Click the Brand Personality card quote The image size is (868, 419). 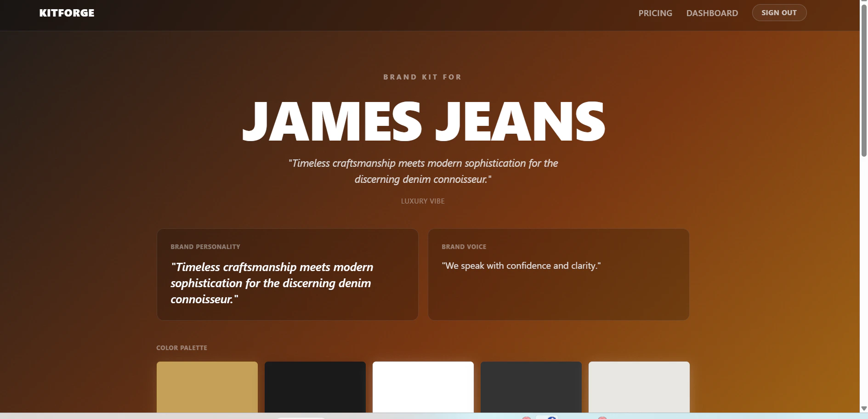(272, 283)
